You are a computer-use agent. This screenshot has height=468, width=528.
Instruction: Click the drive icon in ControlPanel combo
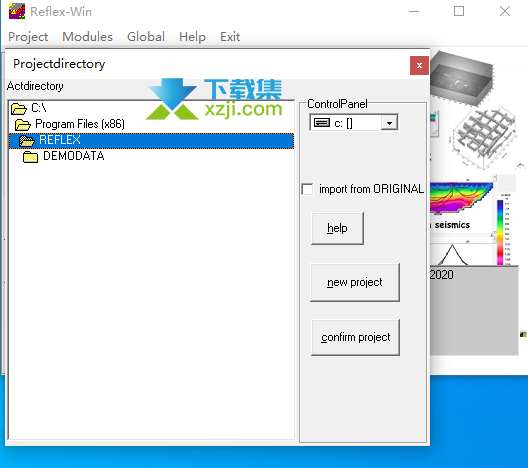coord(322,123)
